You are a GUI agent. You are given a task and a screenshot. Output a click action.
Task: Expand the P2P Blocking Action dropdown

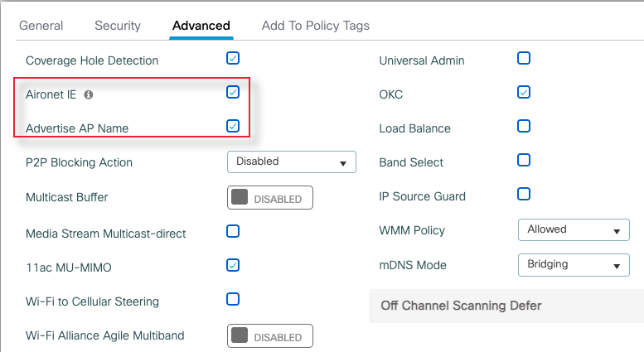click(x=291, y=162)
